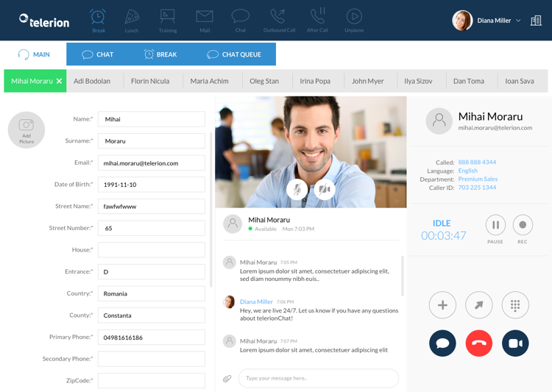Click the Unpause status icon
552x392 pixels.
coord(354,20)
